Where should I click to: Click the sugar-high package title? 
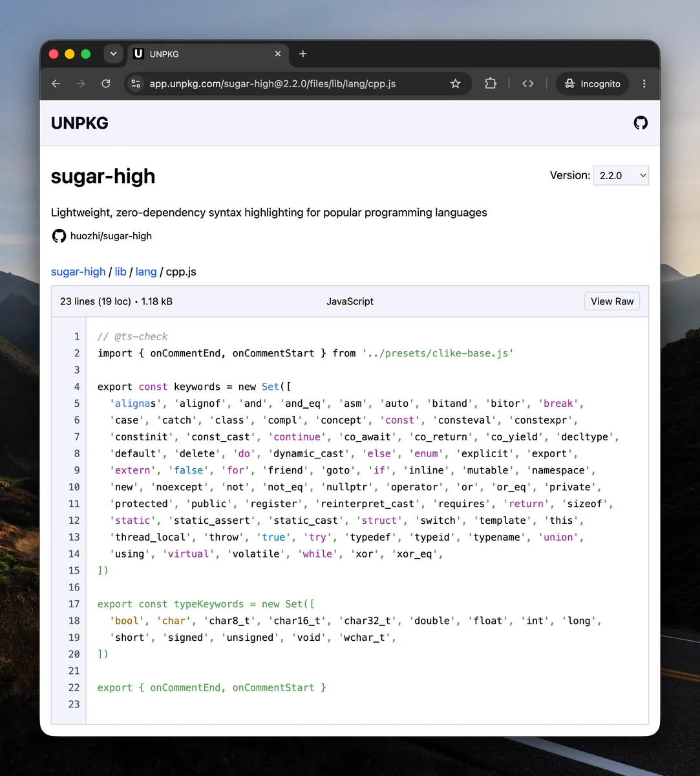[x=103, y=177]
